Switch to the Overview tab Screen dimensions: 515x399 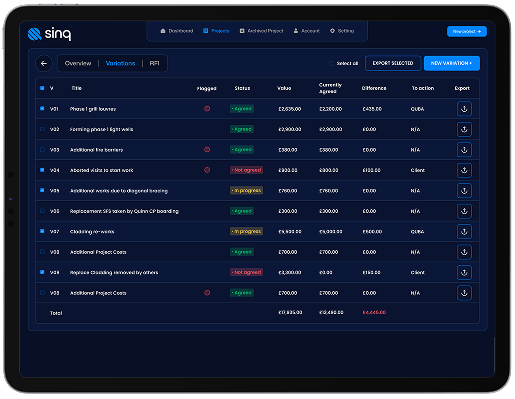pyautogui.click(x=78, y=63)
